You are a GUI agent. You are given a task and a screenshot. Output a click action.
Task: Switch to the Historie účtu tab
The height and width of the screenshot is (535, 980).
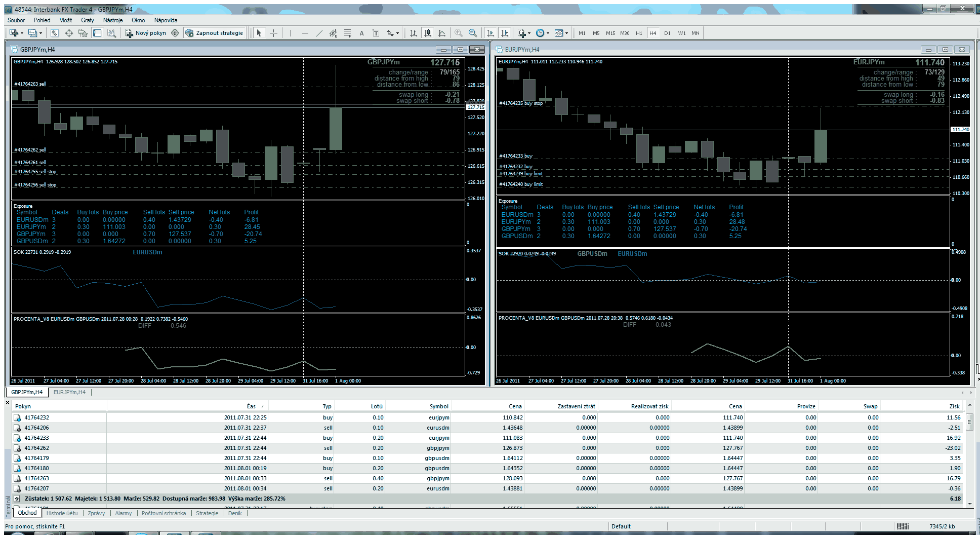pos(62,513)
